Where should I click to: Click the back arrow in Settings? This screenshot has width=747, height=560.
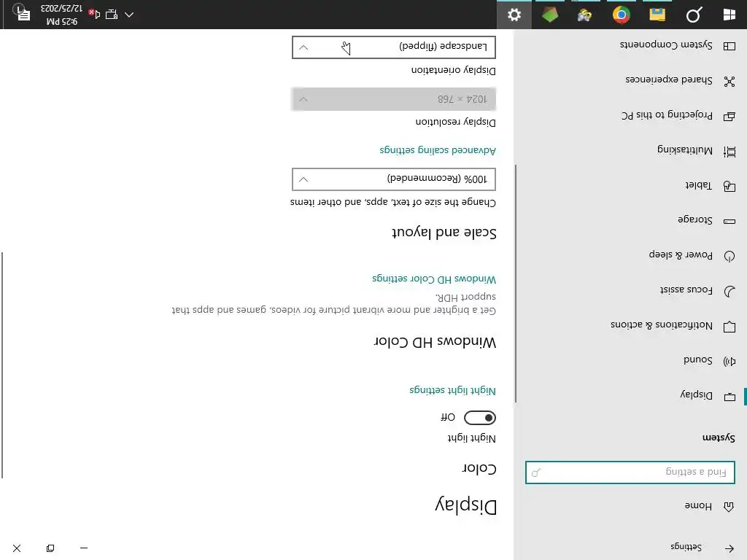729,548
